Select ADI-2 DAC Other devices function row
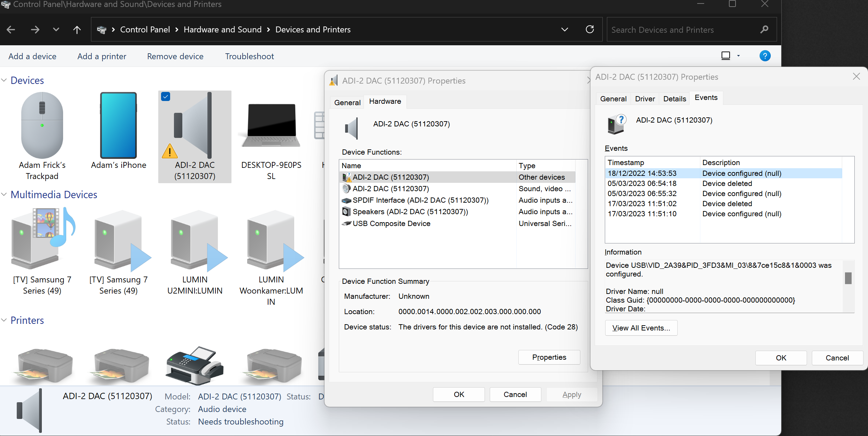Viewport: 868px width, 436px height. pos(457,177)
